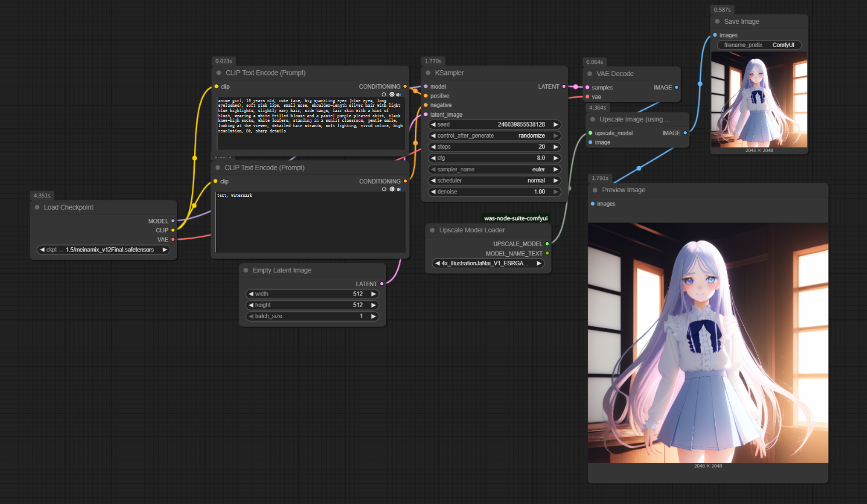This screenshot has width=867, height=504.
Task: Open the 4x_IllustrationJaNai upscale model selector
Action: click(488, 263)
